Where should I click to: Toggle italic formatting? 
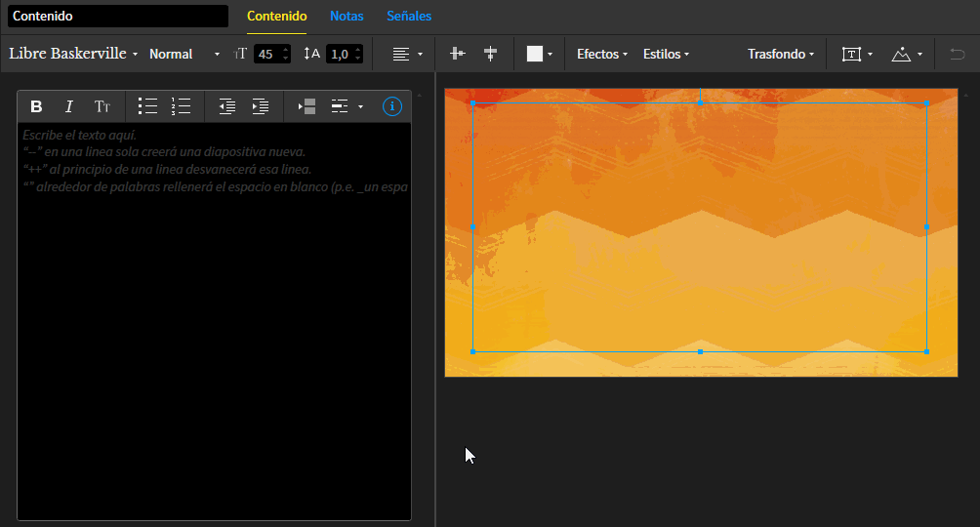(68, 107)
